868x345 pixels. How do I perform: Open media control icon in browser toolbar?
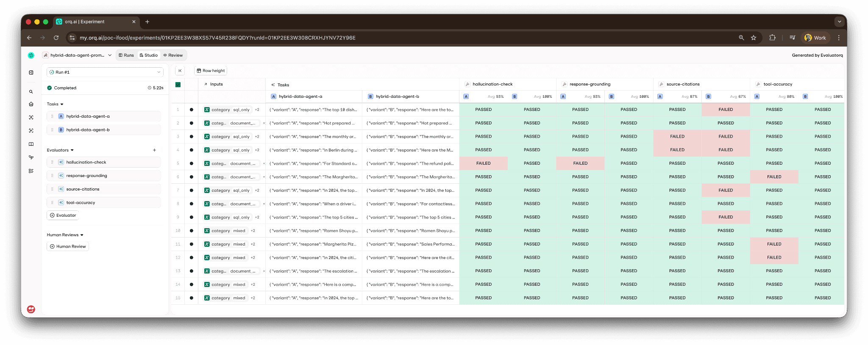pos(792,38)
